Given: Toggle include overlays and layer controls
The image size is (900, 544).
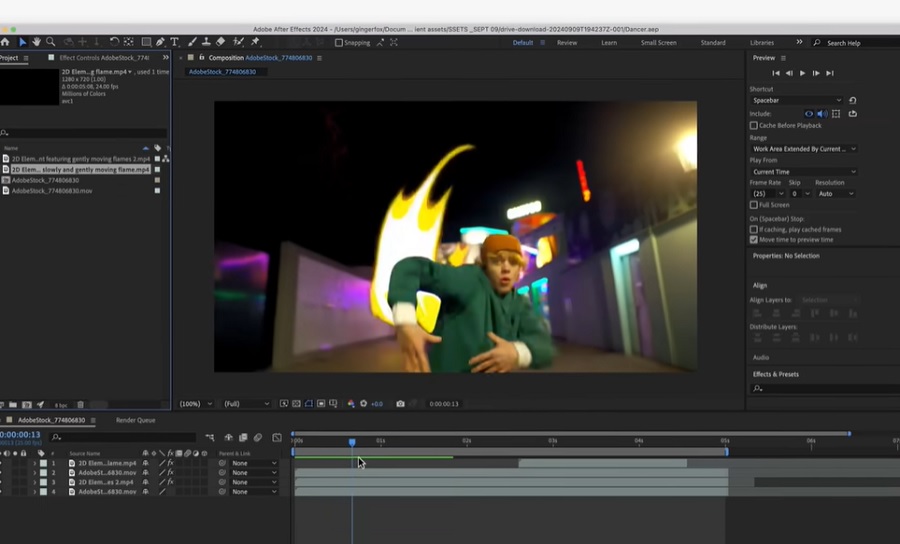Looking at the screenshot, I should point(836,114).
